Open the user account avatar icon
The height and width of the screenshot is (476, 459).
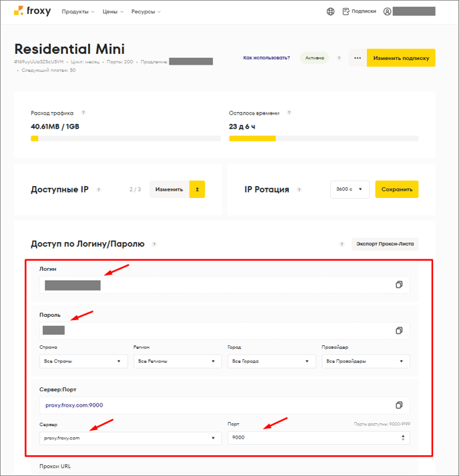pos(387,11)
